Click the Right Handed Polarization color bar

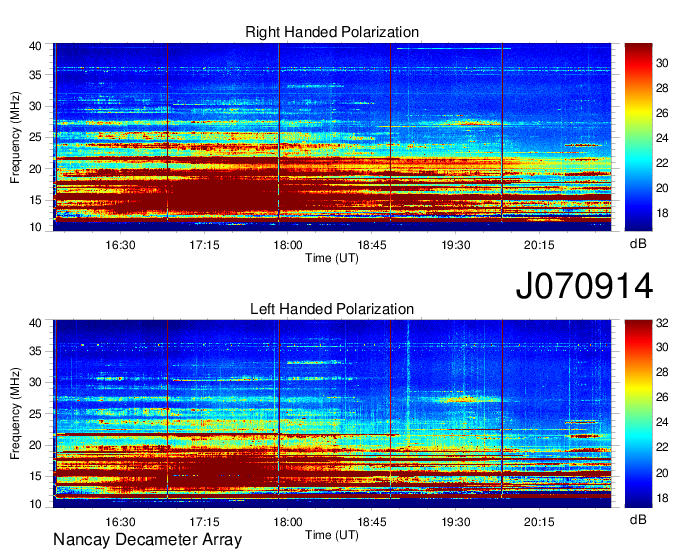pyautogui.click(x=638, y=137)
